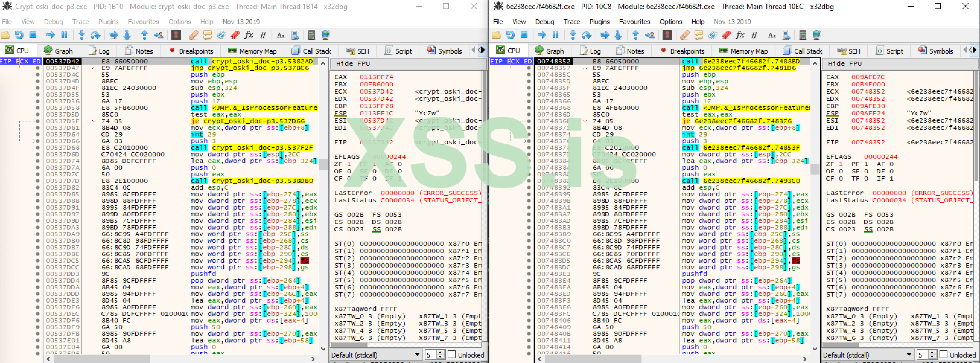Click Step Into icon in Crypt_oski_doc-p3 toolbar
This screenshot has height=363, width=980.
tap(81, 35)
